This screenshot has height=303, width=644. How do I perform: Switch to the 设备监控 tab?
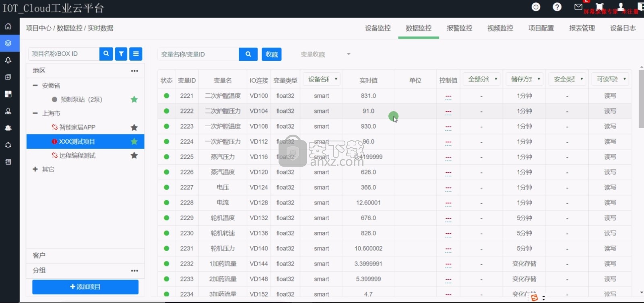click(x=378, y=28)
